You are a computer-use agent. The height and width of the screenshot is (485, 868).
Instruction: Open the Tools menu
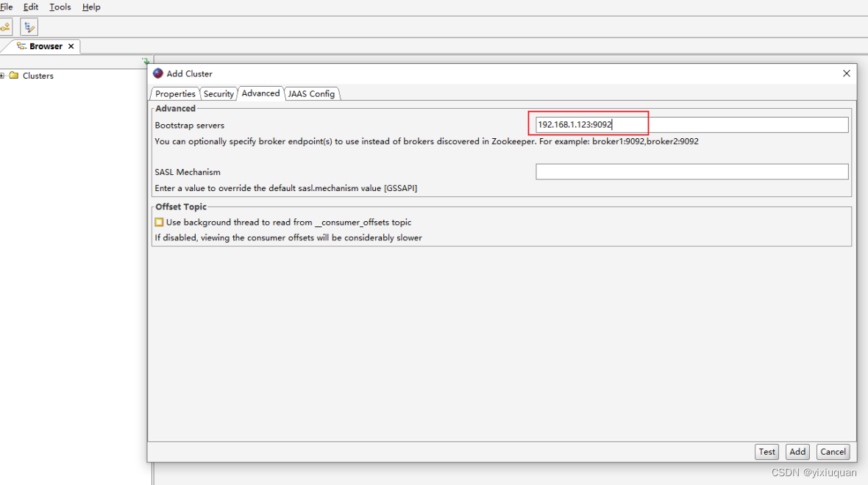60,7
